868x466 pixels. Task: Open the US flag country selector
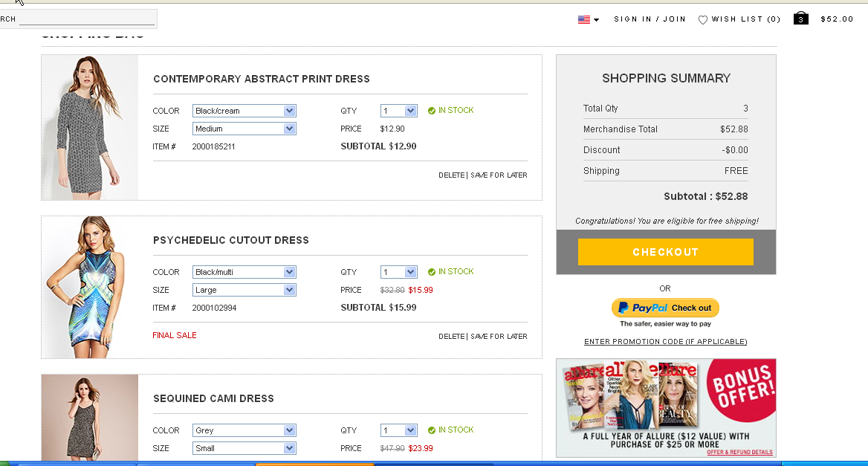(x=588, y=20)
